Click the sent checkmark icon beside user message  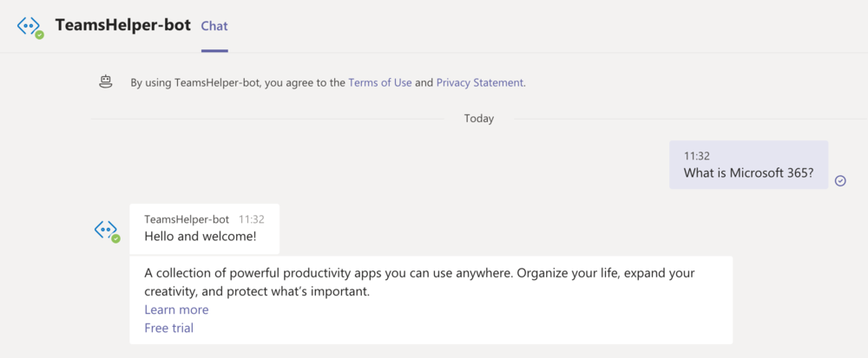coord(840,180)
